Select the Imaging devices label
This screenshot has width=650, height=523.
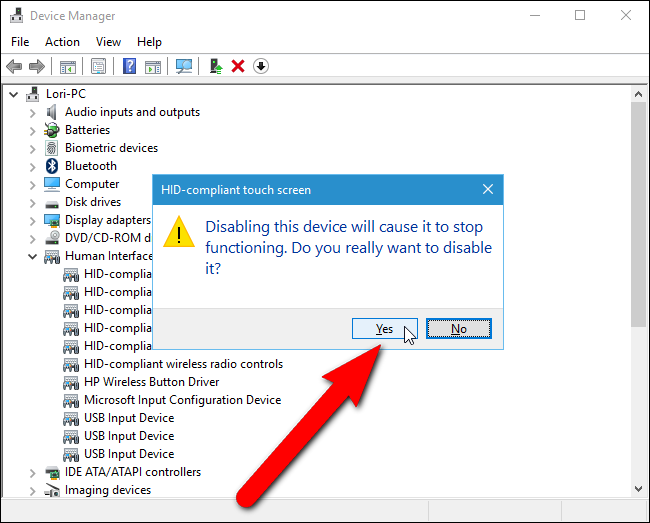(108, 490)
